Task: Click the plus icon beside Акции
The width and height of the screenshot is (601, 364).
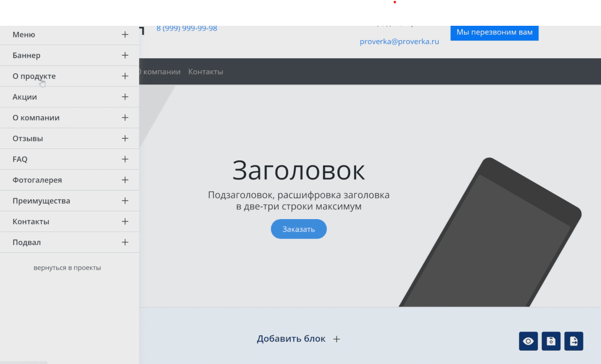Action: (x=125, y=96)
